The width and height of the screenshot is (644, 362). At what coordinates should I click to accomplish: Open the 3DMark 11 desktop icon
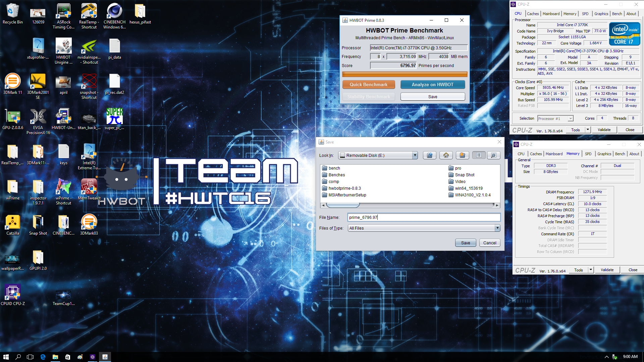(13, 84)
